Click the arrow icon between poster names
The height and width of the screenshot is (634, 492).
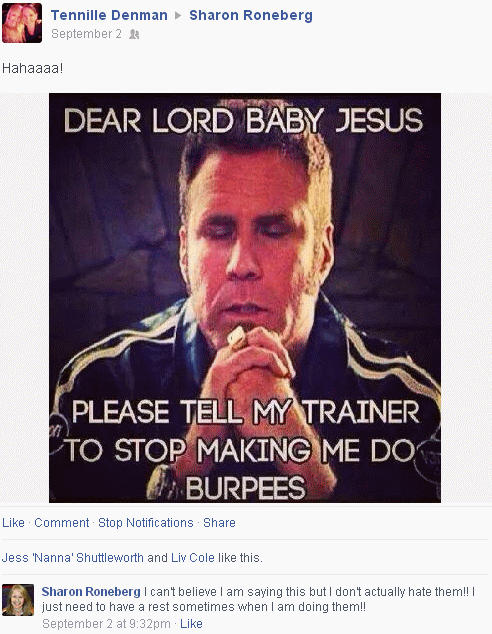click(178, 16)
